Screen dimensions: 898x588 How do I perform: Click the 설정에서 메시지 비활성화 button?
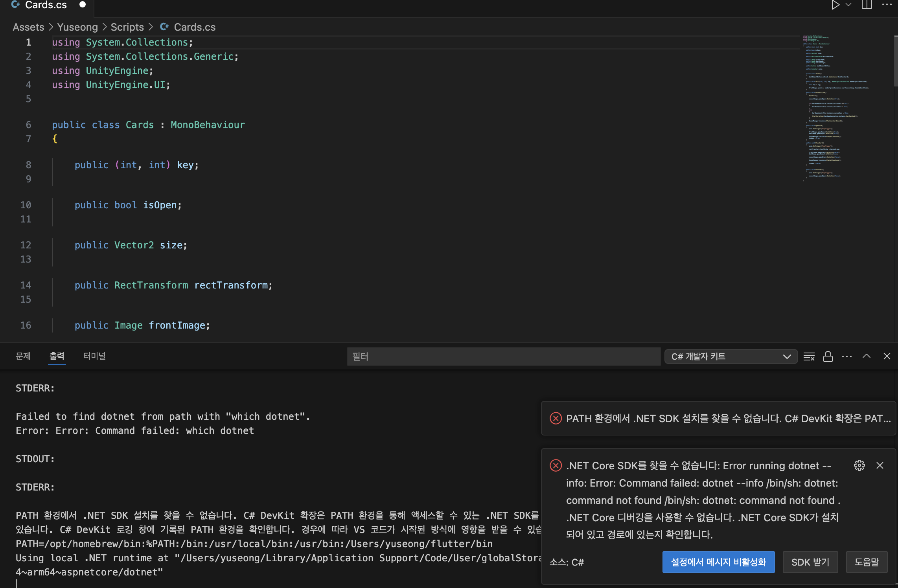click(718, 562)
